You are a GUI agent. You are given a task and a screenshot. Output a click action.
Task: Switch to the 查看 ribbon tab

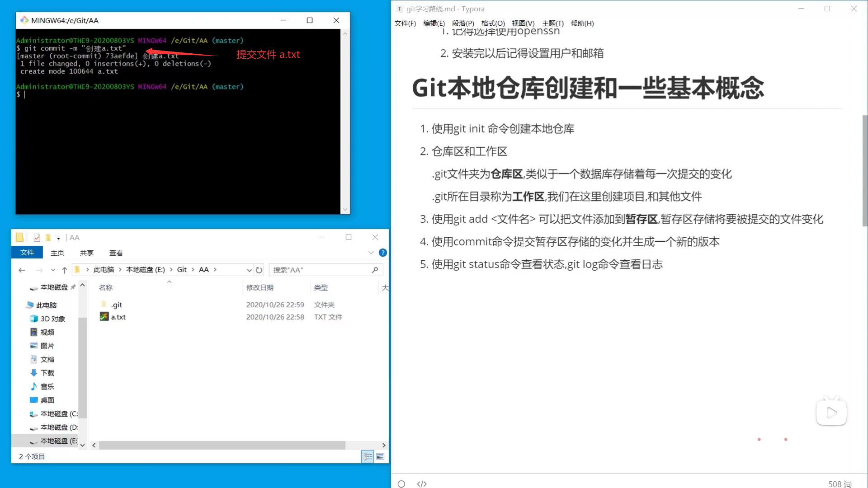(x=116, y=253)
